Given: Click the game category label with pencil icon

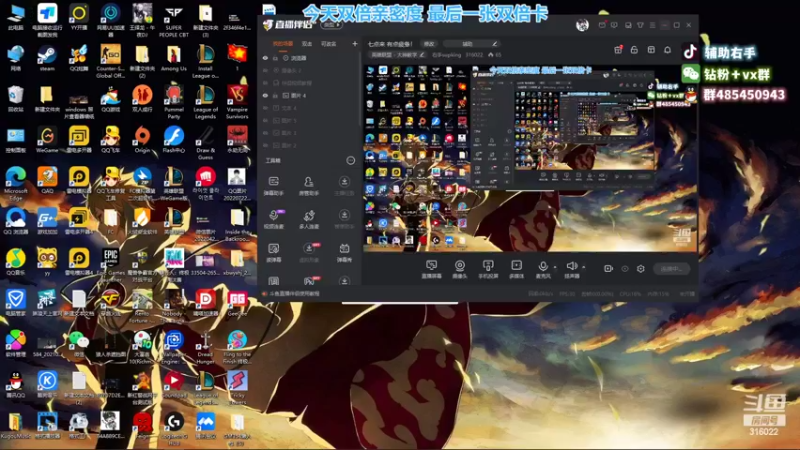Looking at the screenshot, I should 398,55.
